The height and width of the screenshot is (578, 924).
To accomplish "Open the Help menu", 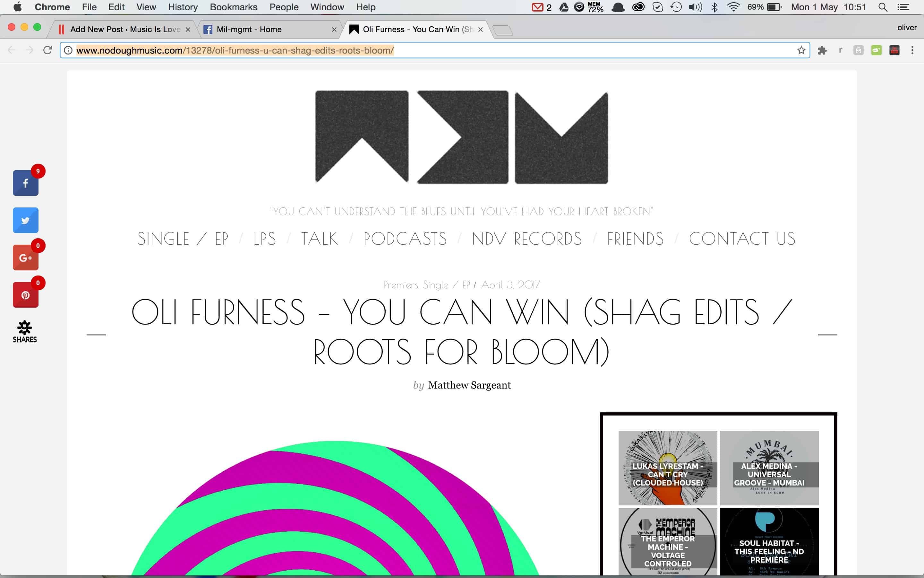I will point(366,7).
